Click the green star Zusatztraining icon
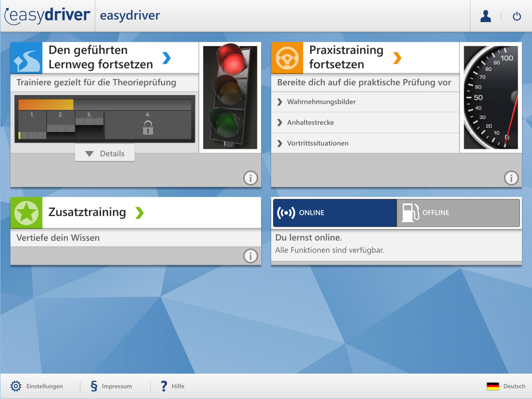 click(x=27, y=213)
